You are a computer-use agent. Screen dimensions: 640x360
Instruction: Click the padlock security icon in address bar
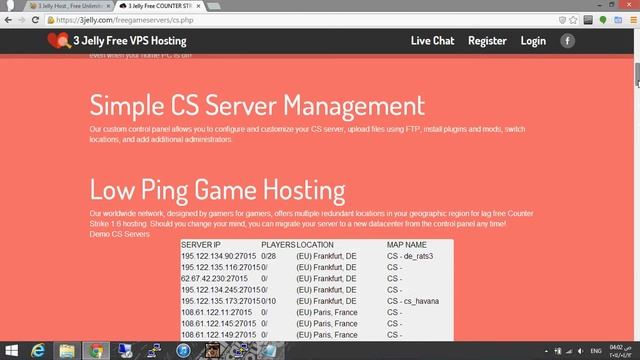(x=51, y=20)
